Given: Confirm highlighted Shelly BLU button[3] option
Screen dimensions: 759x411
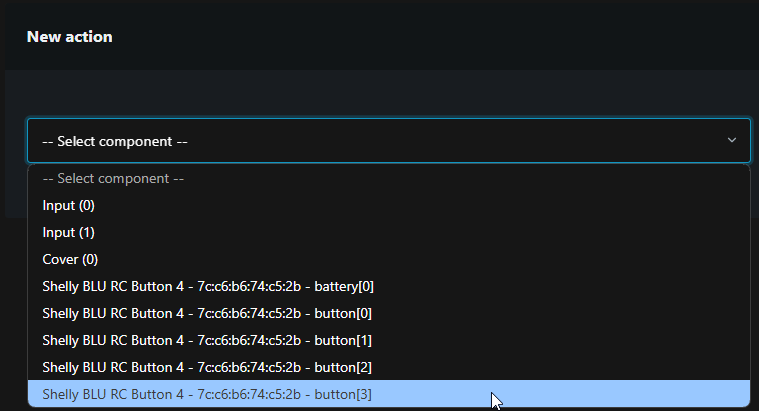Looking at the screenshot, I should 207,395.
